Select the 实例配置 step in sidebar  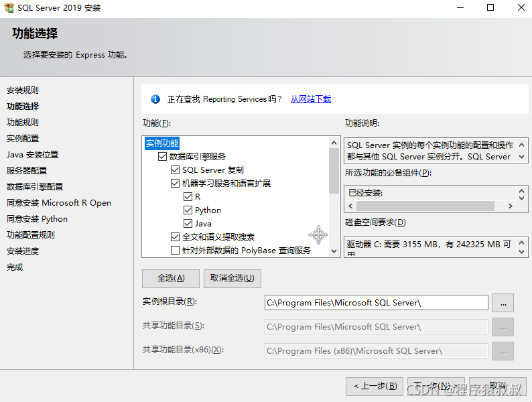(22, 139)
